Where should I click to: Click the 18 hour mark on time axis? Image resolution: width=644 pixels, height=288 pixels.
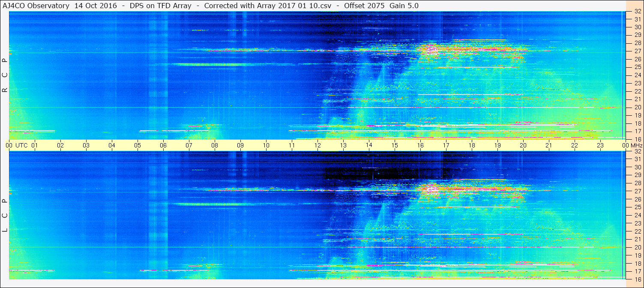472,145
